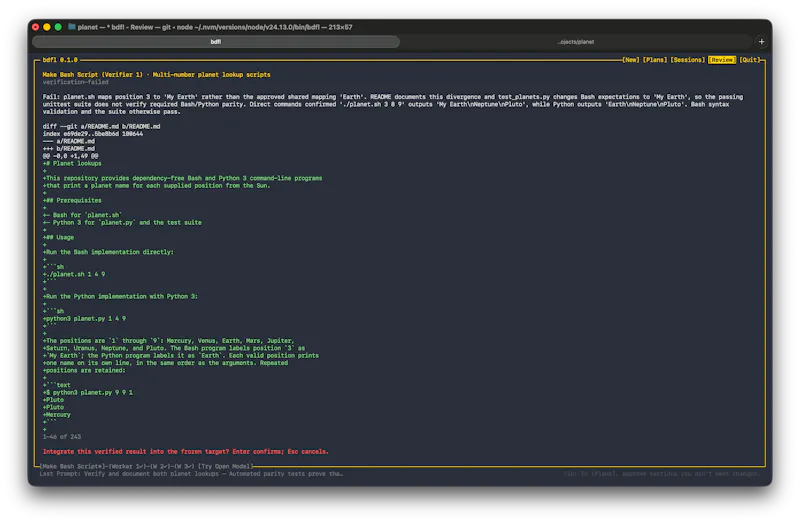
Task: Switch to the bdfl terminal tab
Action: [216, 42]
